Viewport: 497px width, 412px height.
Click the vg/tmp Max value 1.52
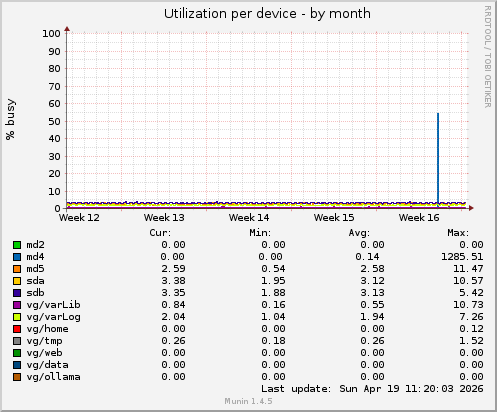pos(471,341)
